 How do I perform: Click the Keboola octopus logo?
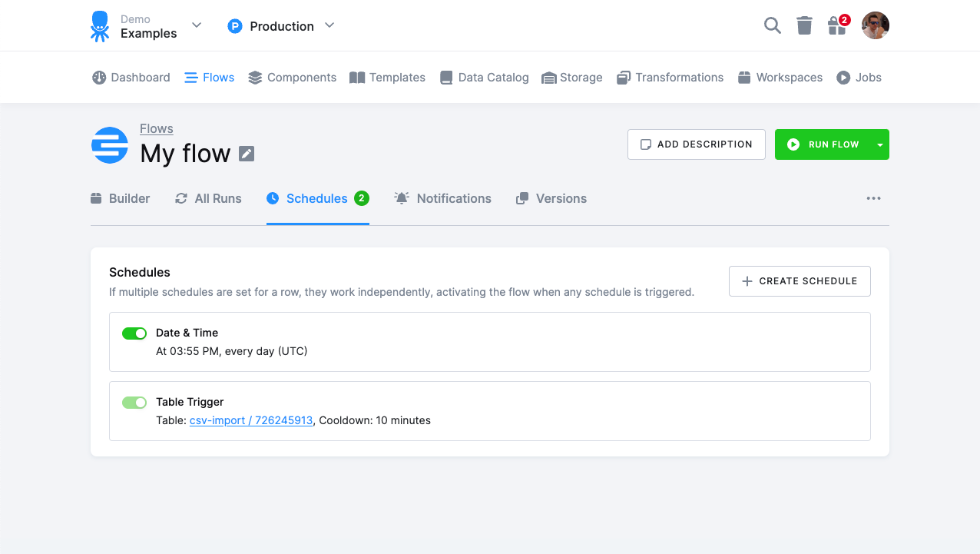coord(100,25)
